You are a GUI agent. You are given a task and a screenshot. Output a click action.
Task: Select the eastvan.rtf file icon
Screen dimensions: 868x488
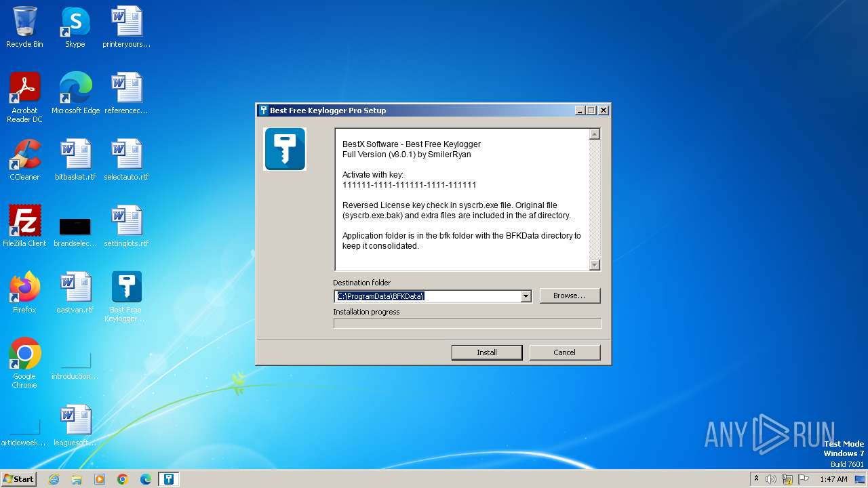(75, 293)
